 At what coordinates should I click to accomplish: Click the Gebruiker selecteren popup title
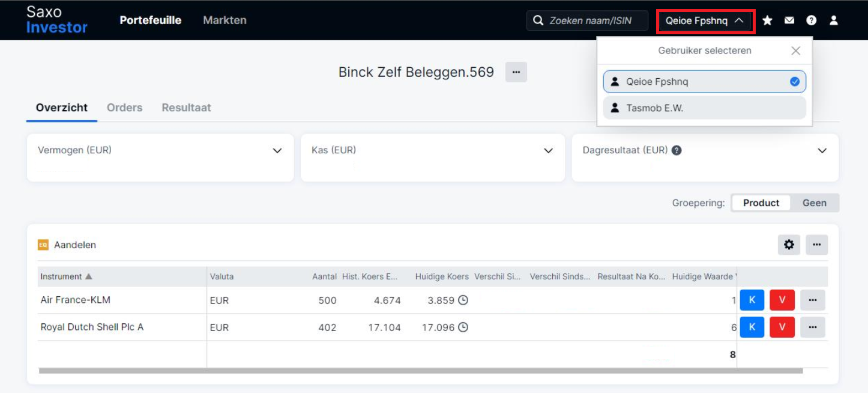tap(705, 50)
